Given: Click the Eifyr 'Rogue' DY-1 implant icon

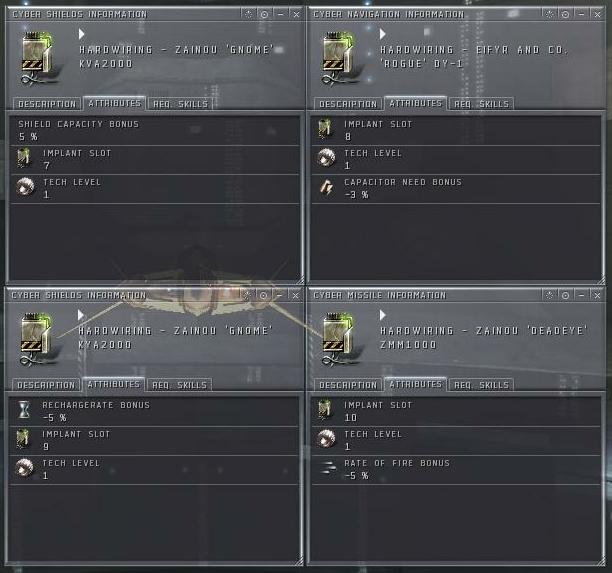Looking at the screenshot, I should [x=338, y=58].
